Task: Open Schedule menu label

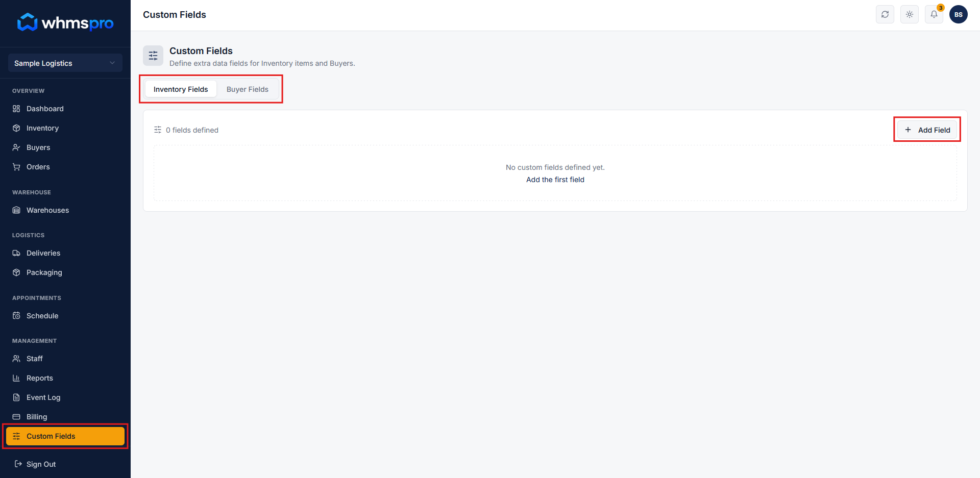Action: point(42,316)
